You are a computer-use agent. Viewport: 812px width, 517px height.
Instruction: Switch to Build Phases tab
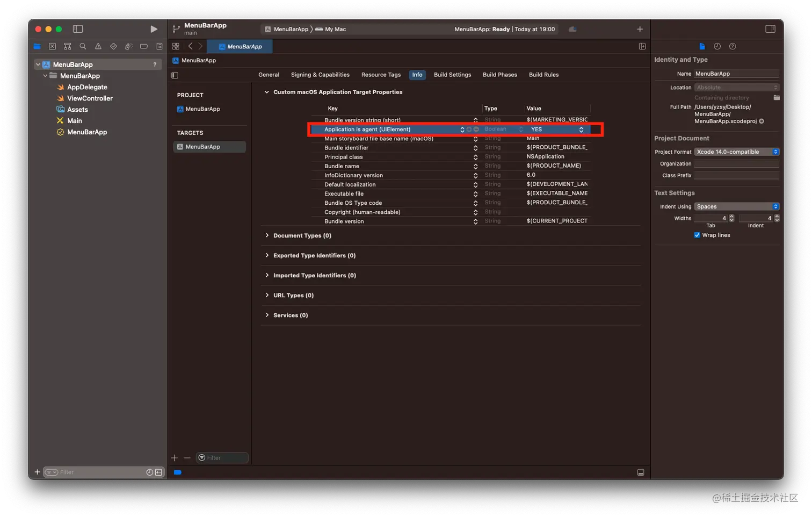500,75
